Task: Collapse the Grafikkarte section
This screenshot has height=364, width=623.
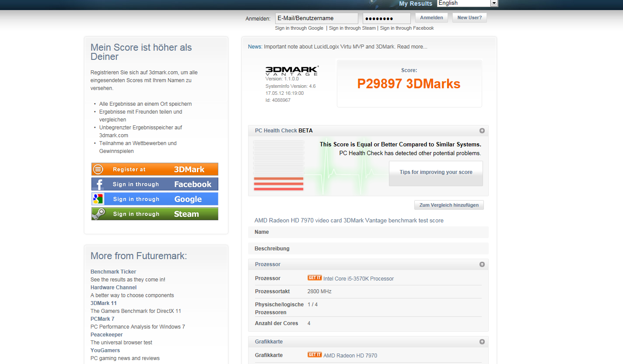Action: [482, 342]
